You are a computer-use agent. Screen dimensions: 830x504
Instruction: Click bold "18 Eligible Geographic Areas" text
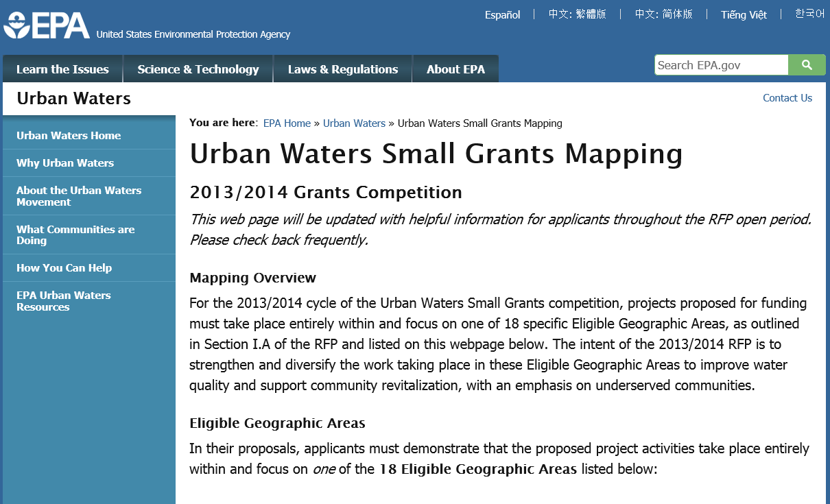(479, 470)
